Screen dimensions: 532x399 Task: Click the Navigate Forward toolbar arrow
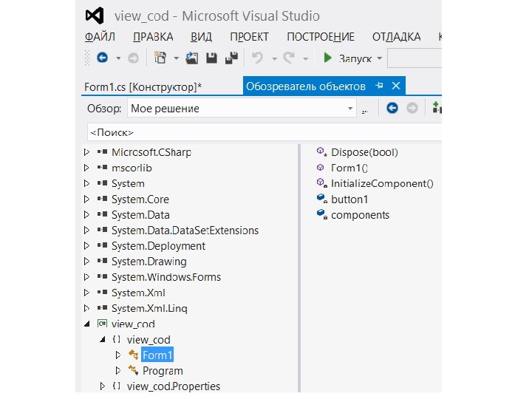[x=133, y=58]
